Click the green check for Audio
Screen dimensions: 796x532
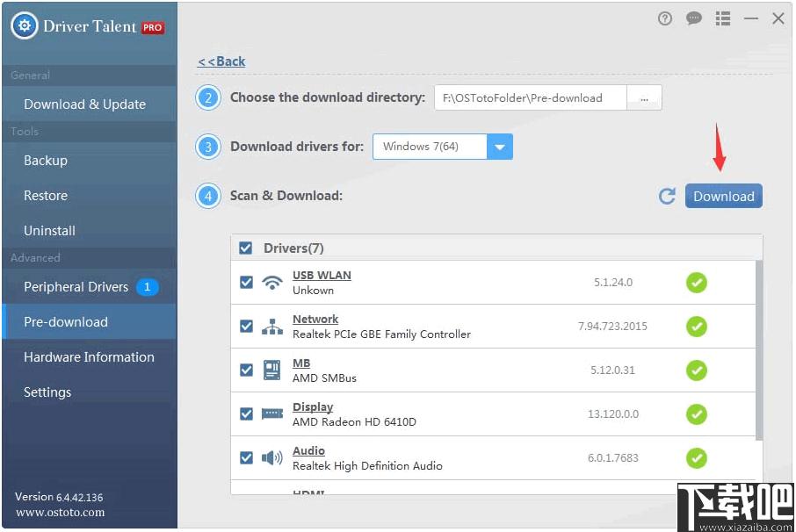coord(697,458)
